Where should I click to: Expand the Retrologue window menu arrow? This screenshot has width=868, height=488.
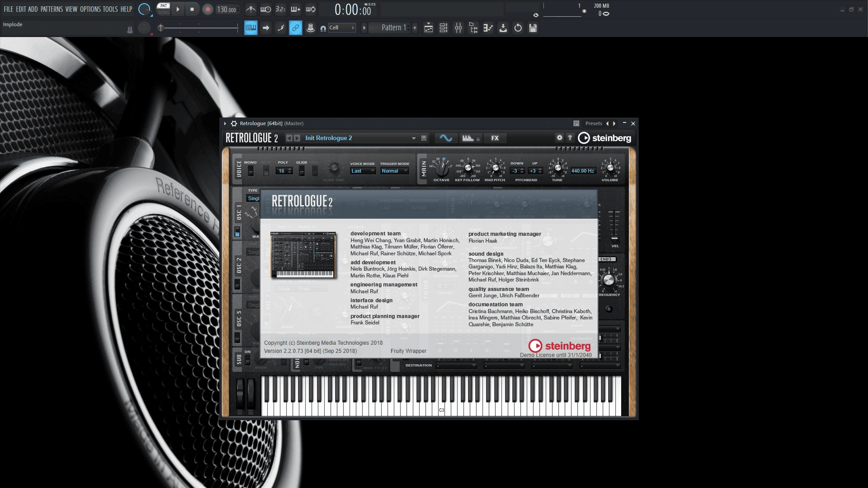point(225,123)
